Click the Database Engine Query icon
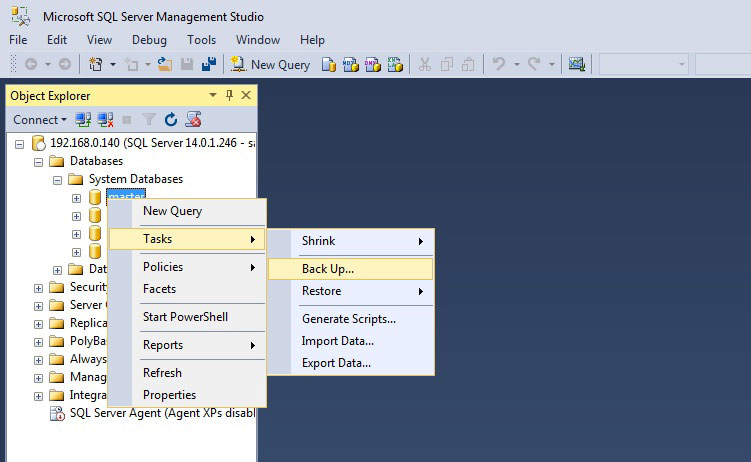 (x=329, y=64)
